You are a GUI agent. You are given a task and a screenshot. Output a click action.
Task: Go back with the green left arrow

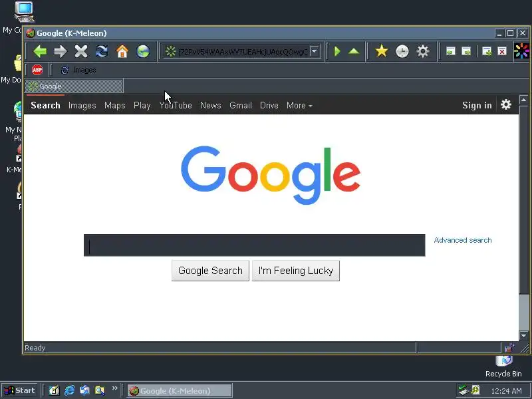click(x=40, y=51)
